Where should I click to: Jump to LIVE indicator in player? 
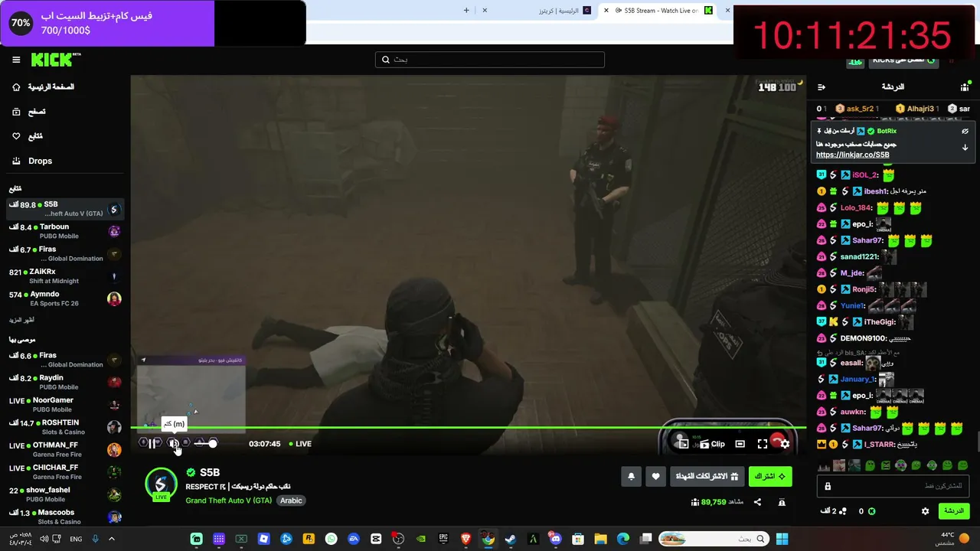point(300,444)
